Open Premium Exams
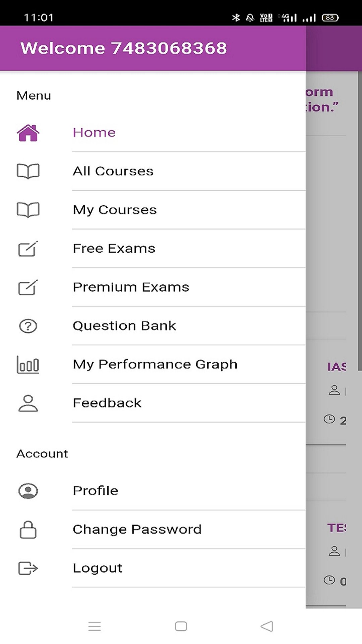Viewport: 362px width, 644px height. coord(131,287)
